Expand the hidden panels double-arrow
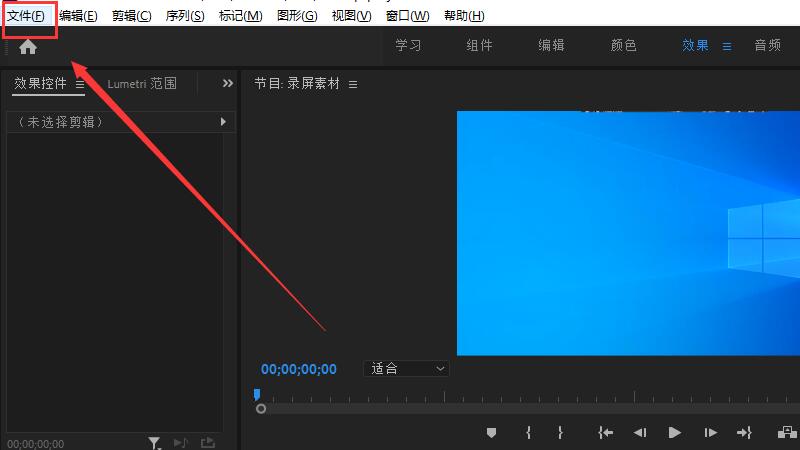800x450 pixels. coord(228,84)
